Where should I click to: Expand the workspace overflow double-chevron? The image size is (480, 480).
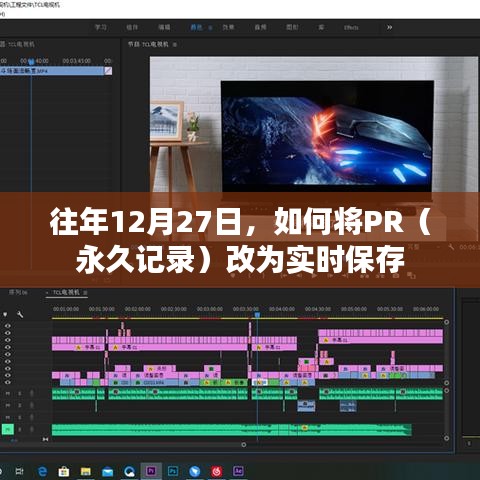tap(389, 27)
